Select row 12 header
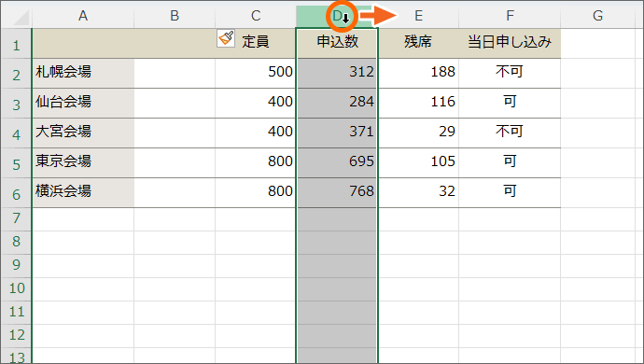 point(17,337)
